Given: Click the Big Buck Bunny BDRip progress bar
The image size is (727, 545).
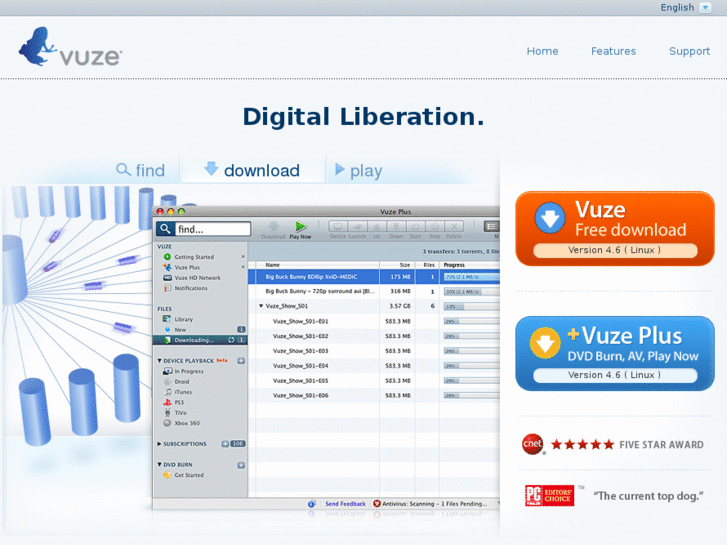Looking at the screenshot, I should coord(472,277).
